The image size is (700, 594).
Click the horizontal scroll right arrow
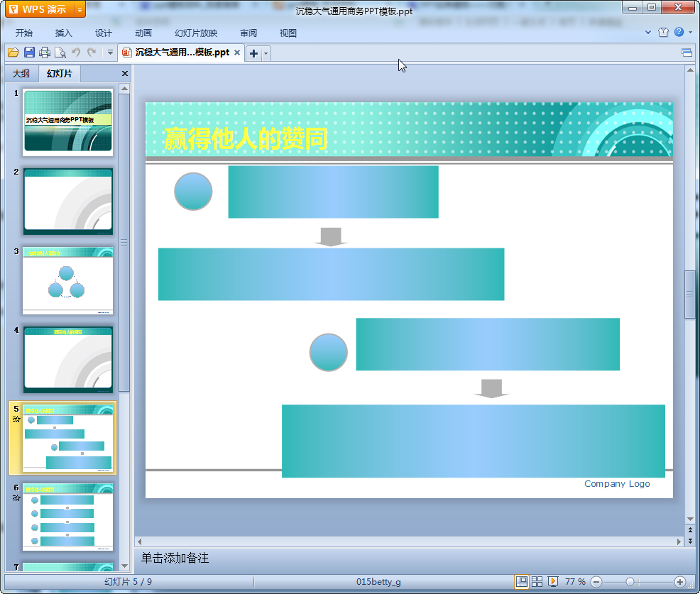679,541
